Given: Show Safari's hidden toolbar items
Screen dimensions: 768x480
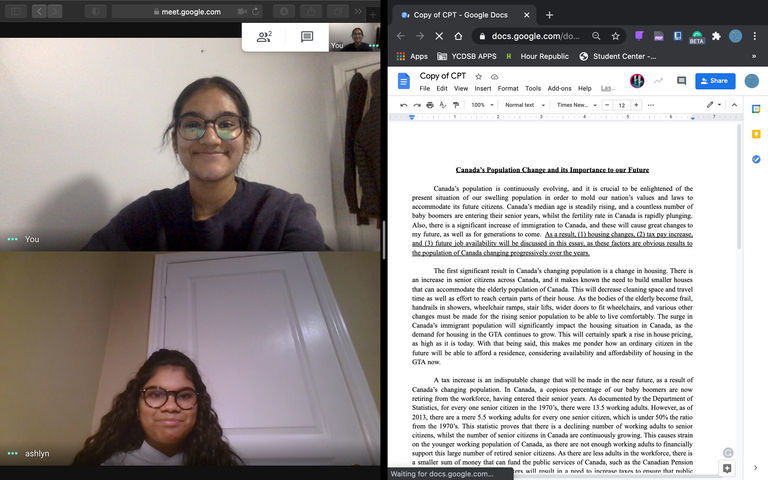Looking at the screenshot, I should point(359,12).
